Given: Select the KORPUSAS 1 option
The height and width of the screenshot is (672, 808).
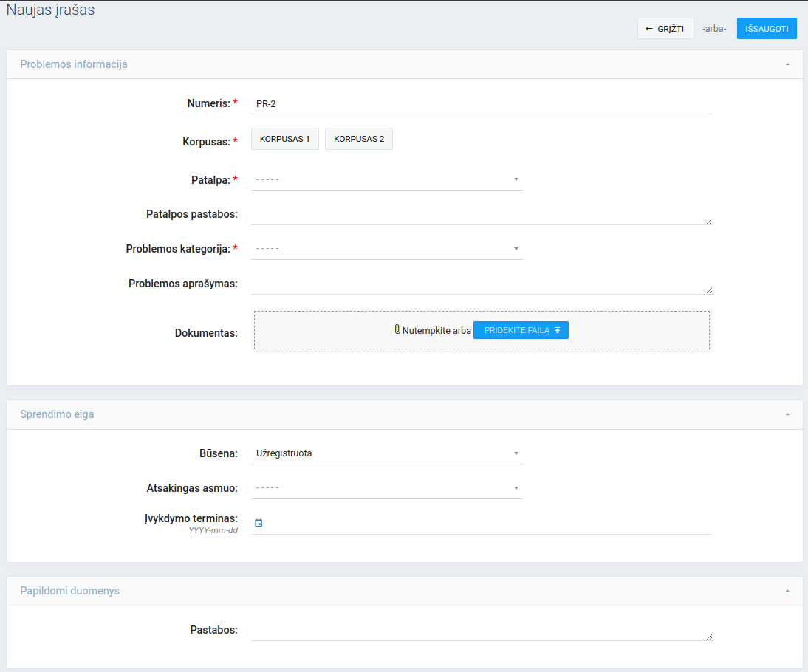Looking at the screenshot, I should point(284,139).
